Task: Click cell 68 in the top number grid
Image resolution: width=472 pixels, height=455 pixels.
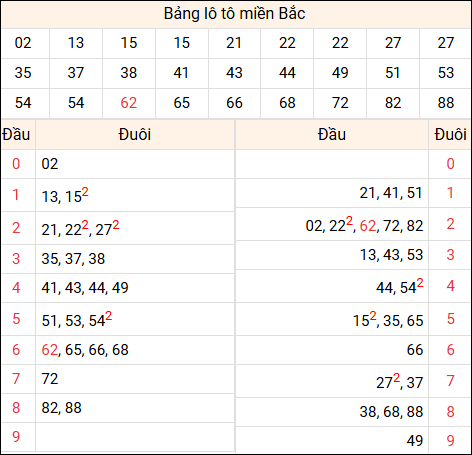Action: (287, 103)
